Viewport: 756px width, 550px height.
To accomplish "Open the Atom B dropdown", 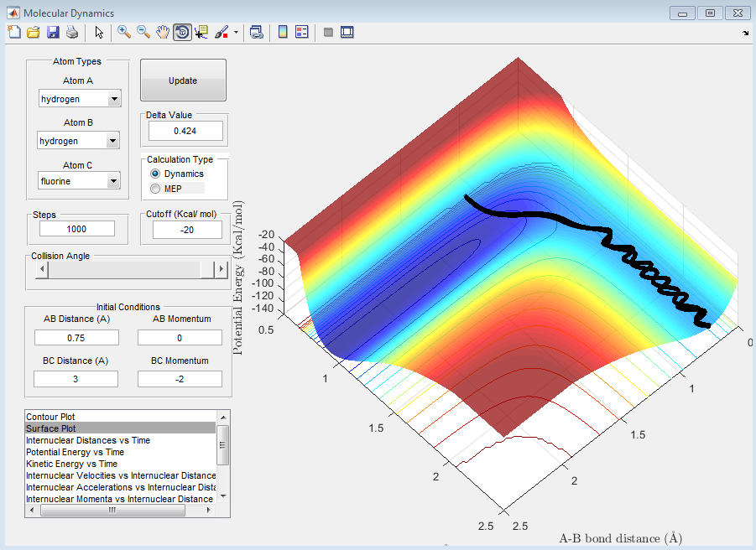I will (x=114, y=141).
